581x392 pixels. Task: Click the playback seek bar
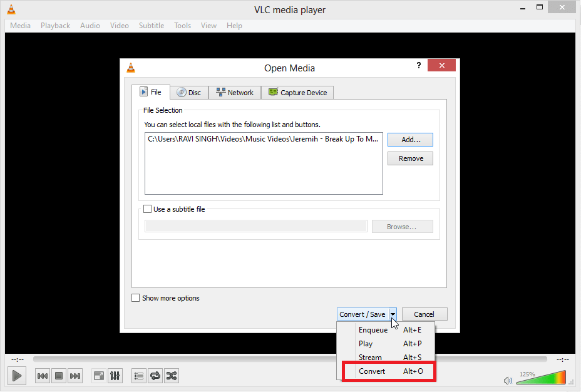tap(290, 359)
